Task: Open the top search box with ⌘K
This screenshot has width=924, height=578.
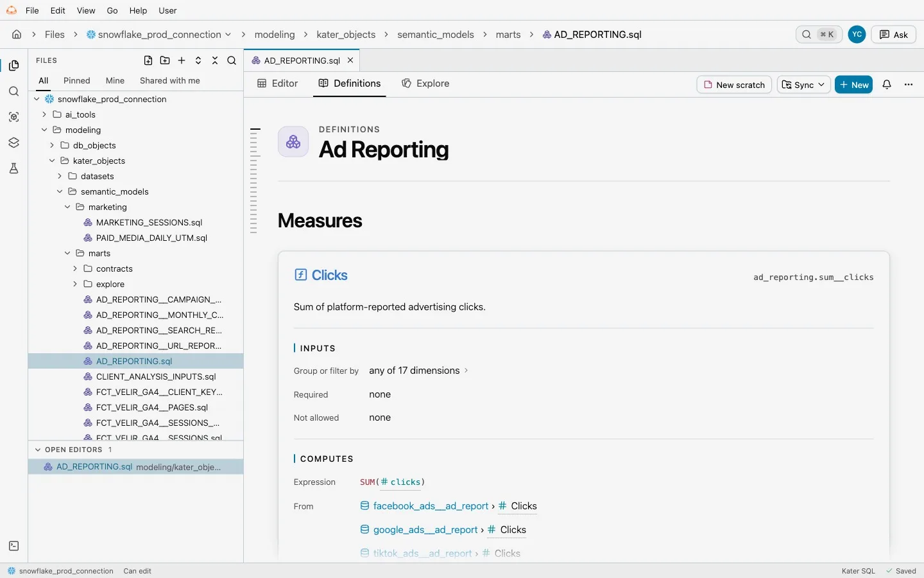Action: pyautogui.click(x=819, y=35)
